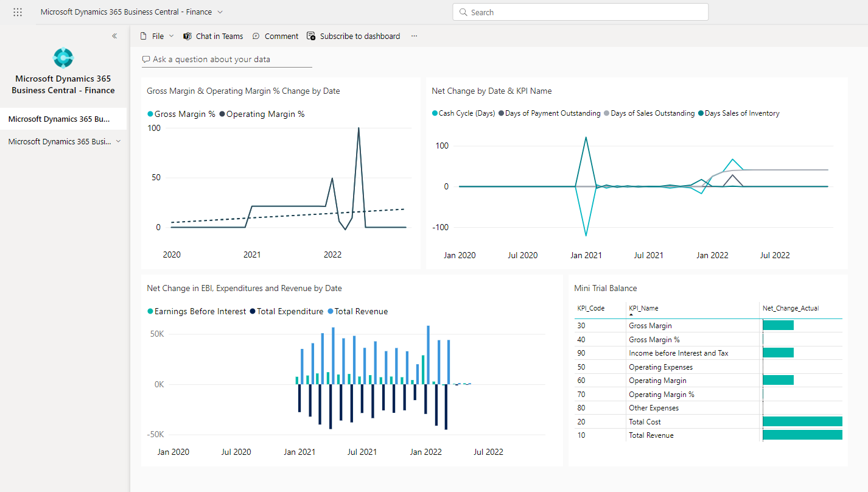Click the Subscribe to dashboard icon
868x492 pixels.
click(x=311, y=36)
